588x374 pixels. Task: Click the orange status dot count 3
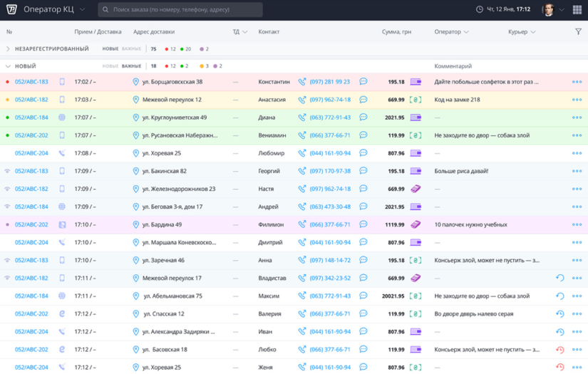[x=205, y=66]
